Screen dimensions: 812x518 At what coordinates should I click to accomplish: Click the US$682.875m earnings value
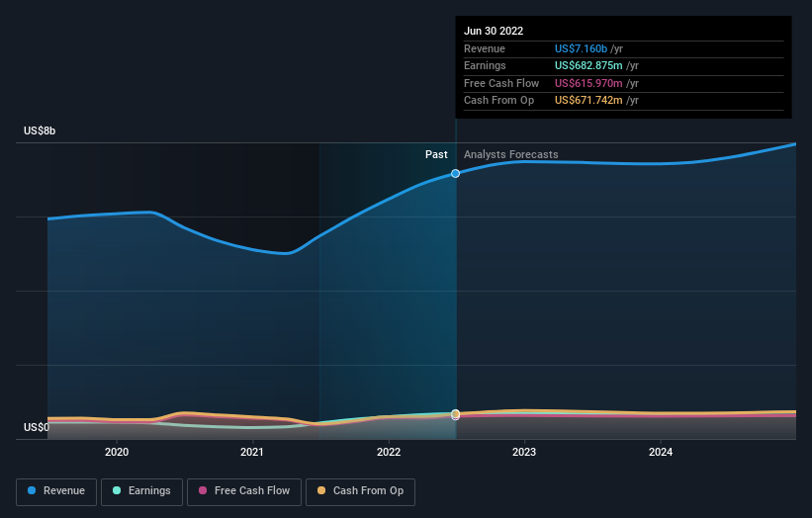(x=588, y=65)
